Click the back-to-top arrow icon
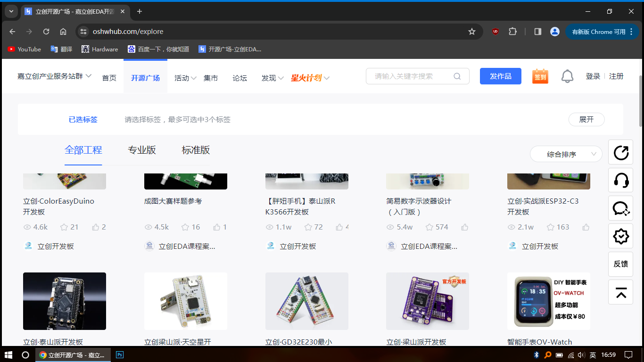This screenshot has width=644, height=362. 621,292
